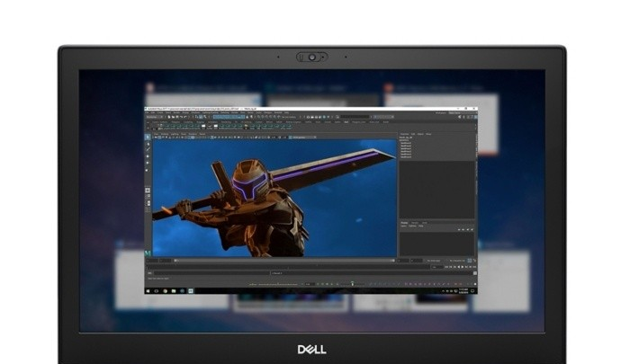Viewport: 621px width, 364px height.
Task: Click the Maya taskbar button
Action: [191, 291]
